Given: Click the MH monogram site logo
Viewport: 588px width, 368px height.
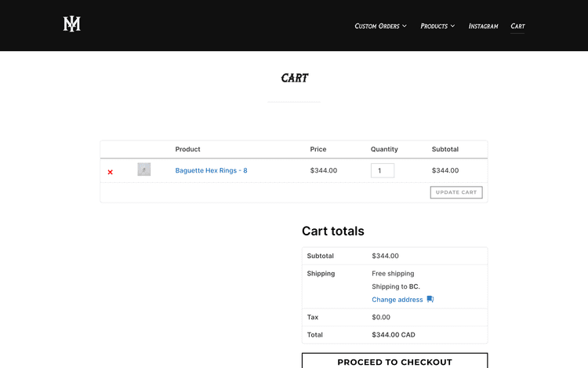Looking at the screenshot, I should 72,24.
